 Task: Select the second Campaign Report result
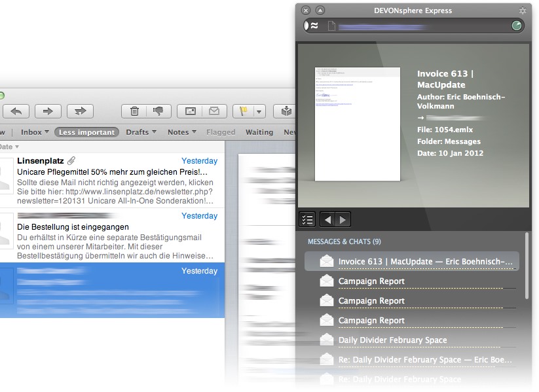click(412, 300)
